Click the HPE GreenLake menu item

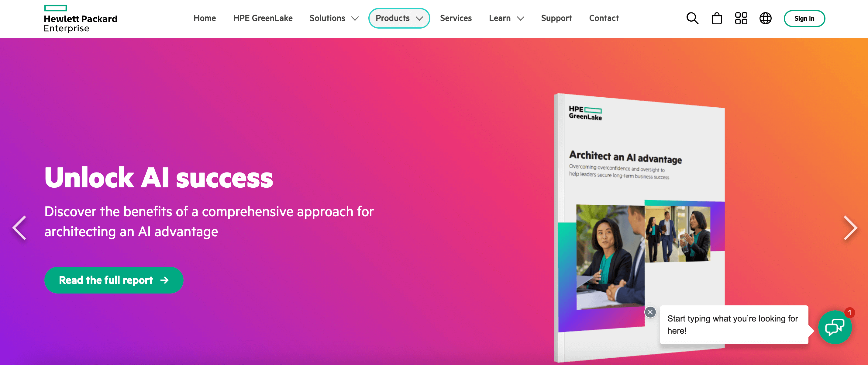point(263,18)
